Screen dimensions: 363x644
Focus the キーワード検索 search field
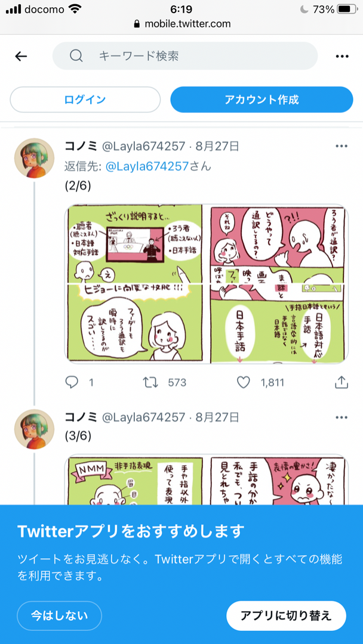[185, 56]
